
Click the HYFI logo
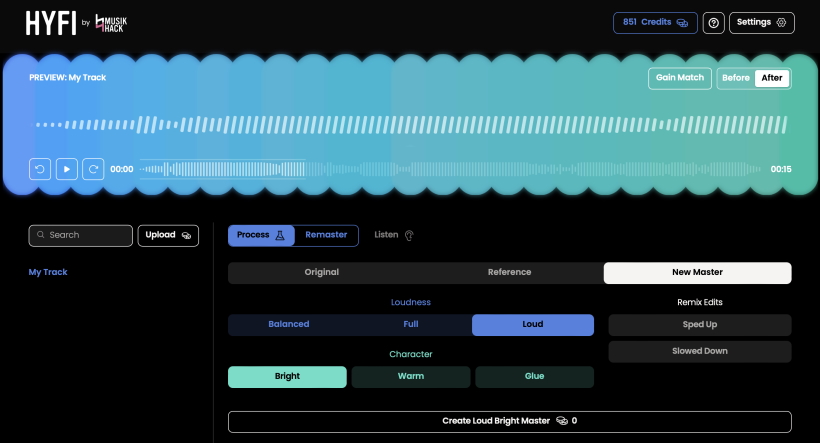pyautogui.click(x=51, y=24)
